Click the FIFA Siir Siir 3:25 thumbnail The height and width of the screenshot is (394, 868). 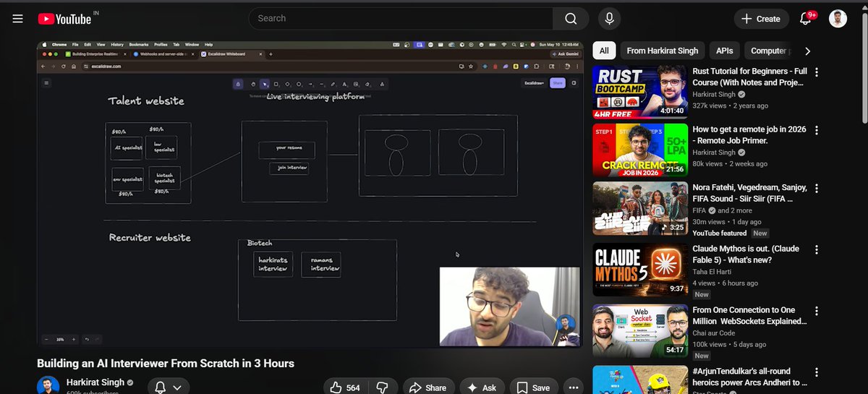click(x=639, y=208)
